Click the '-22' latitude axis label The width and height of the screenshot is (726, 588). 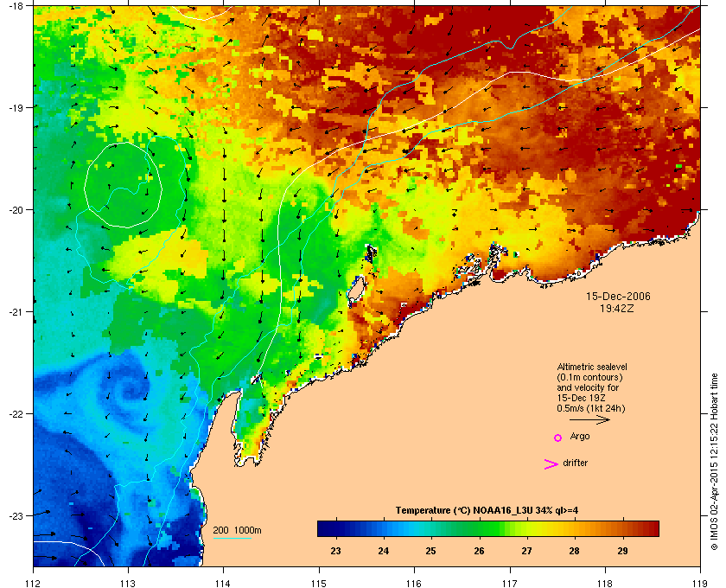(16, 413)
